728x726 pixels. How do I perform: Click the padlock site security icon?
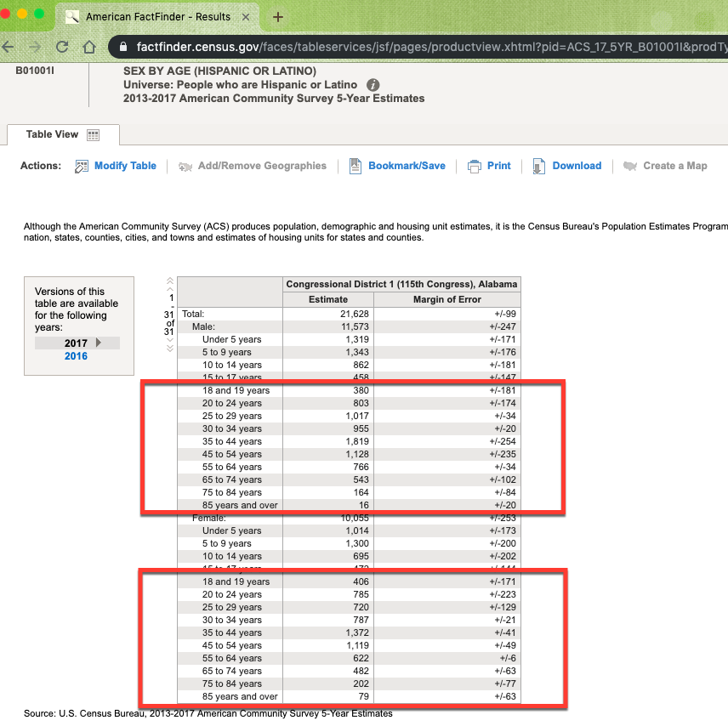pyautogui.click(x=123, y=47)
